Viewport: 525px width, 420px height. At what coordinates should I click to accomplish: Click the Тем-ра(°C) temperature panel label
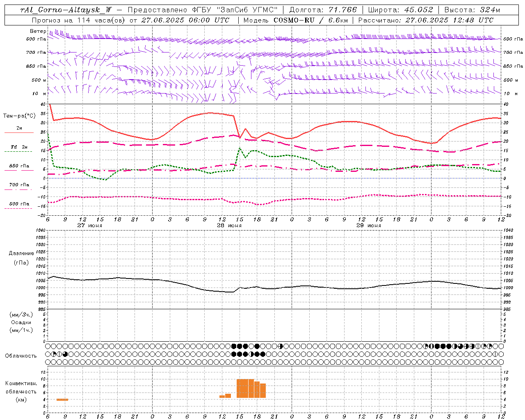[x=19, y=116]
